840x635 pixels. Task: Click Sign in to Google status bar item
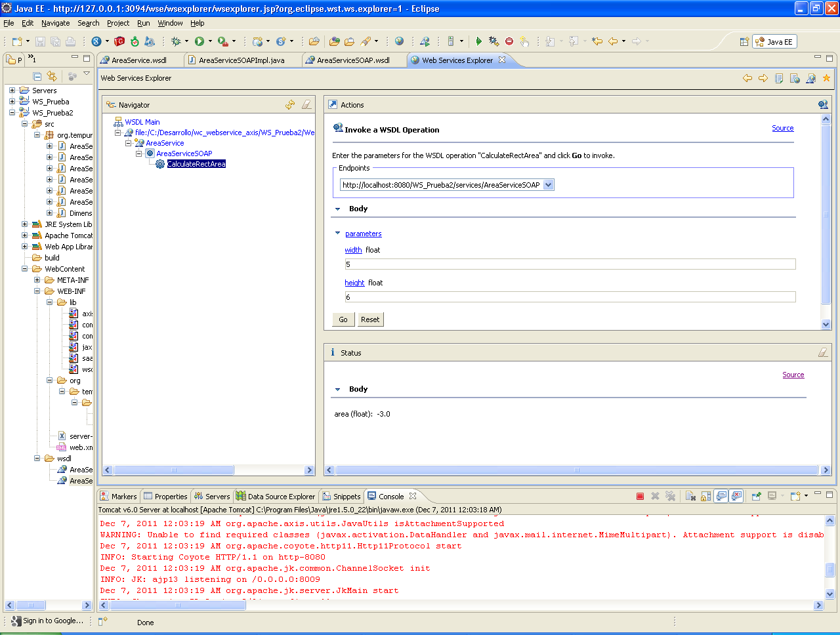click(x=48, y=621)
